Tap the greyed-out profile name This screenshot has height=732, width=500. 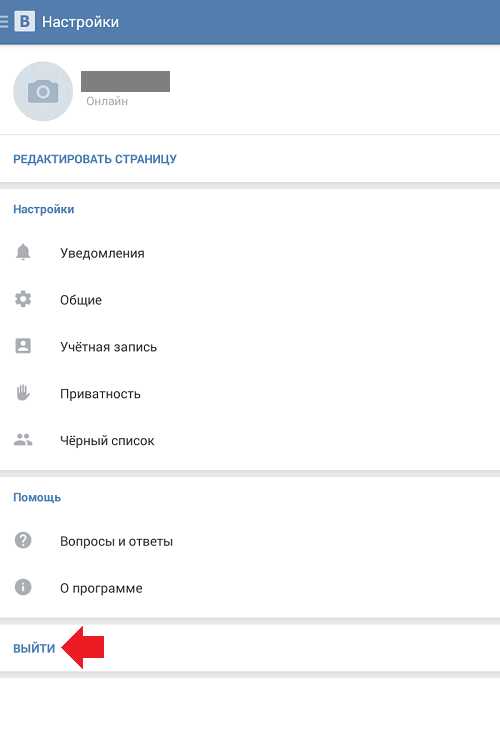126,81
